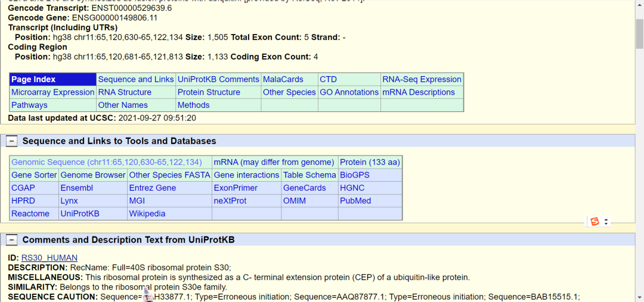Open the CTD index link

point(328,79)
